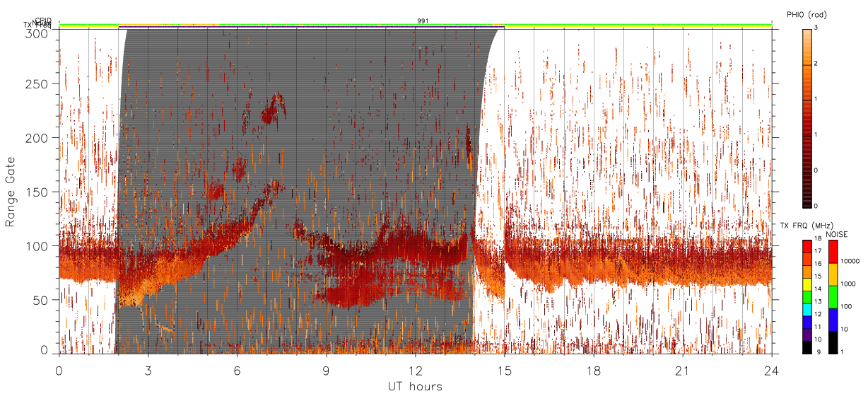This screenshot has width=868, height=401.
Task: Click the NOISE legend label "100"
Action: click(845, 306)
